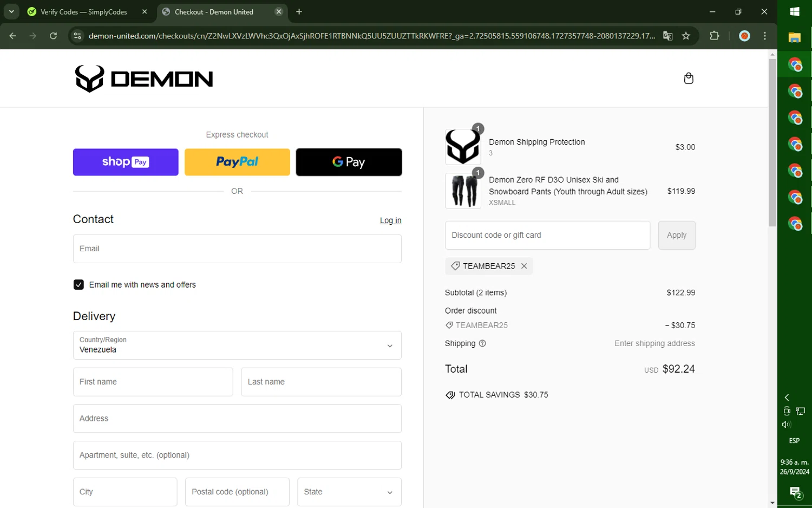812x508 pixels.
Task: Focus the Apartment, suite field
Action: pos(237,455)
